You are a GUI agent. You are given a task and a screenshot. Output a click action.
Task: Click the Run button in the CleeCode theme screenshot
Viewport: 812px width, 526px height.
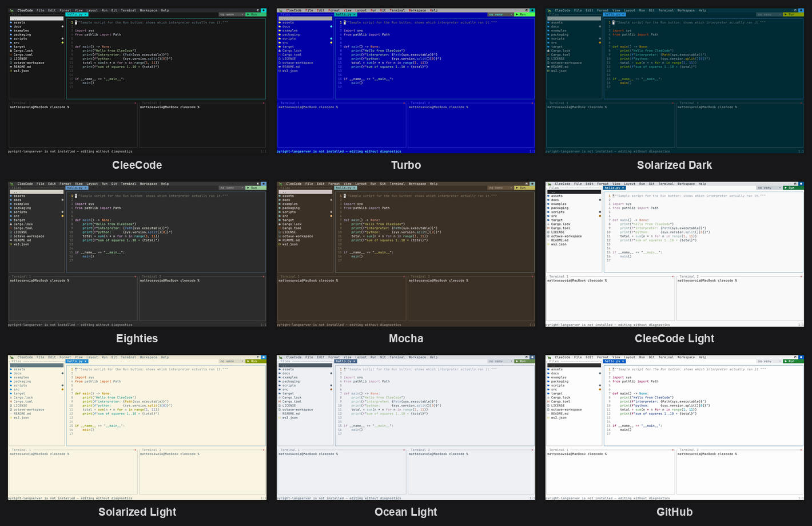click(x=255, y=14)
